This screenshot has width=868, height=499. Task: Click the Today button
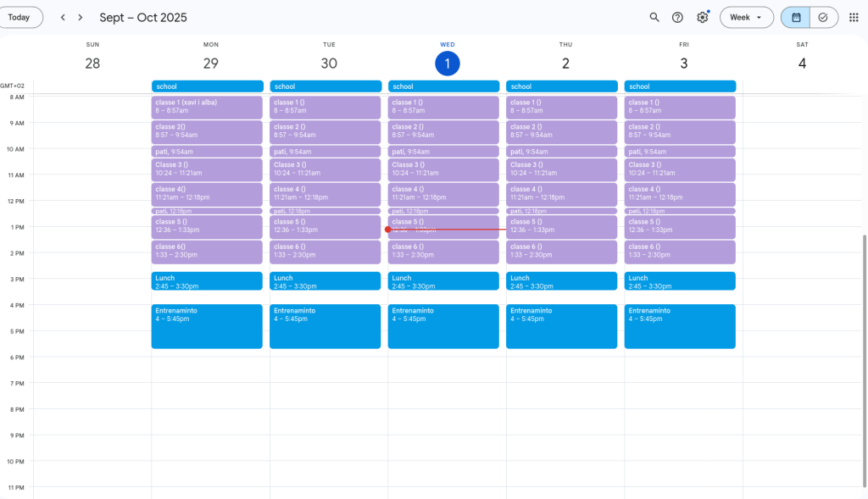click(19, 17)
